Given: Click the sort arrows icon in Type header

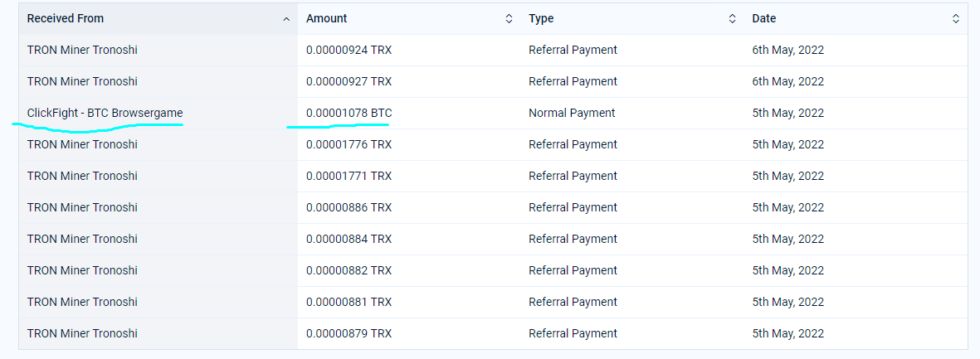Looking at the screenshot, I should (x=732, y=18).
